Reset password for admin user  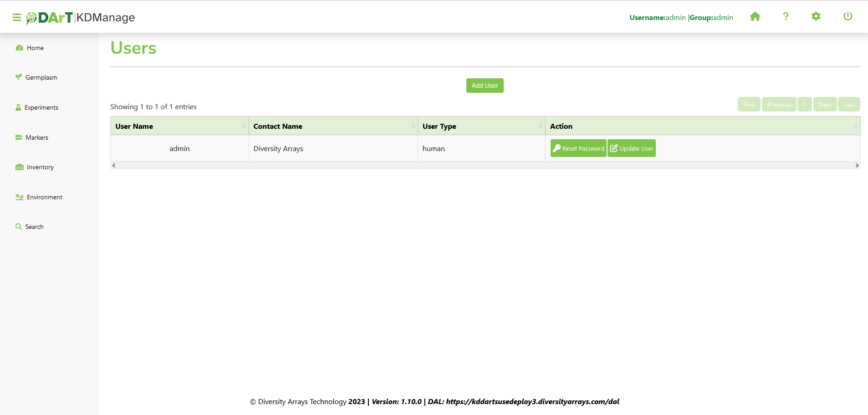pos(578,148)
